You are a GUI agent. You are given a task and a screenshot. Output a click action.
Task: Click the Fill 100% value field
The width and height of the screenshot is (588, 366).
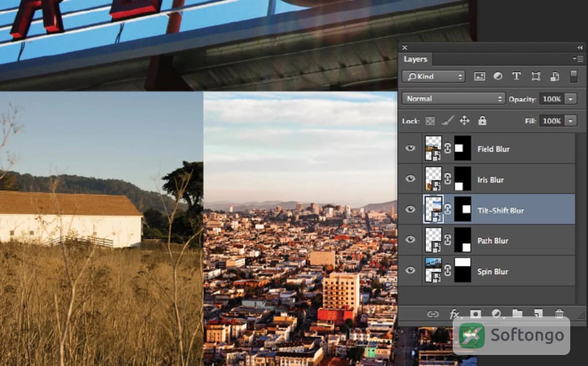(x=552, y=121)
